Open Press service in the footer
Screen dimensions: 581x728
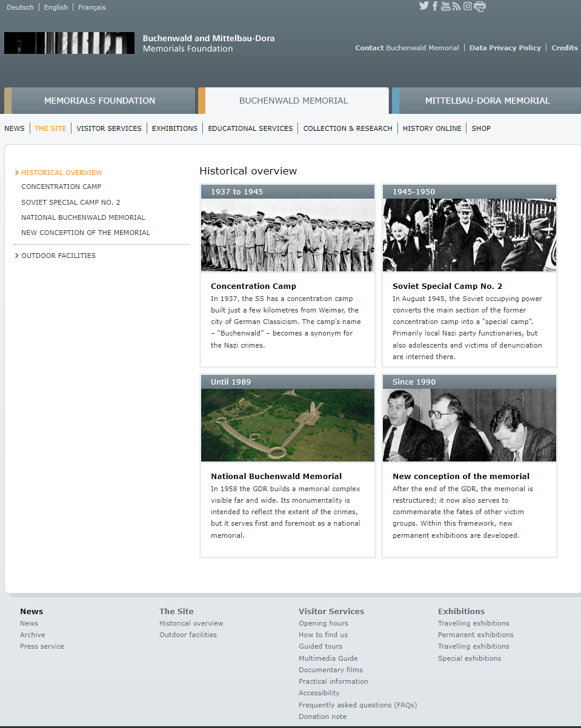(42, 646)
